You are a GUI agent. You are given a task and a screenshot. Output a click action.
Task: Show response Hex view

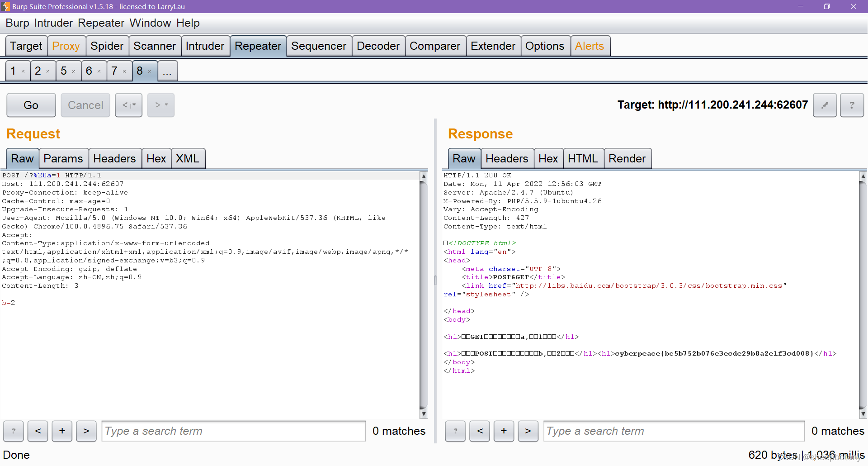pyautogui.click(x=548, y=159)
